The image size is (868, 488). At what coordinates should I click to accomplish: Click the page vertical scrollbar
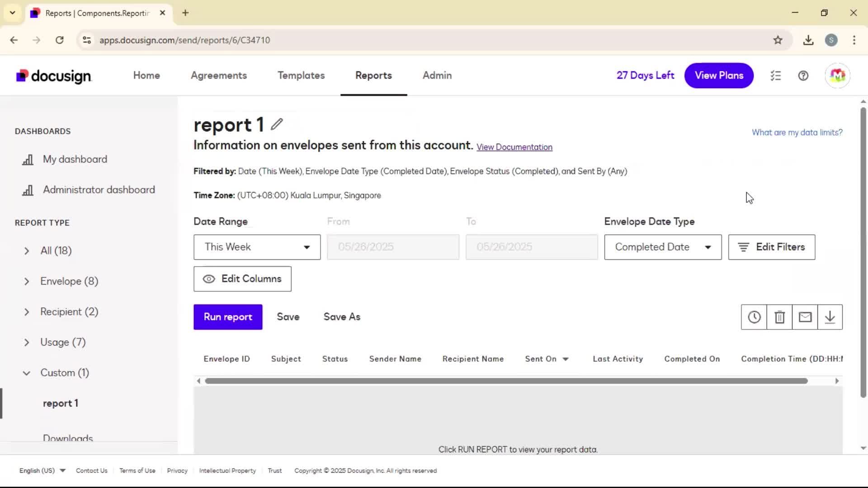[863, 253]
